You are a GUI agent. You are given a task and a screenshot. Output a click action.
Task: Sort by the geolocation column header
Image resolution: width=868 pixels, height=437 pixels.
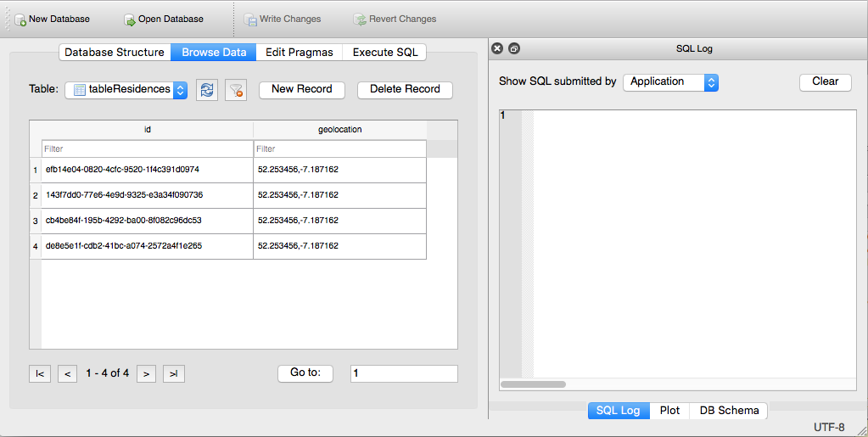[x=340, y=130]
